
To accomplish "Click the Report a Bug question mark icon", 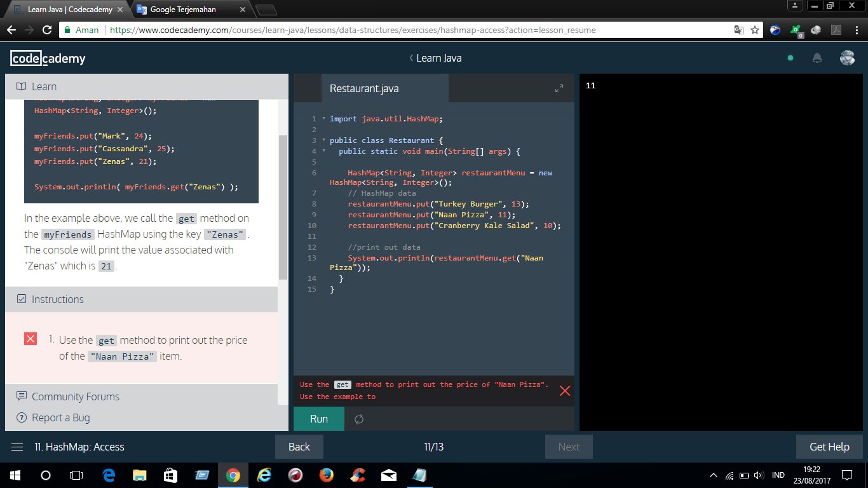I will click(22, 417).
